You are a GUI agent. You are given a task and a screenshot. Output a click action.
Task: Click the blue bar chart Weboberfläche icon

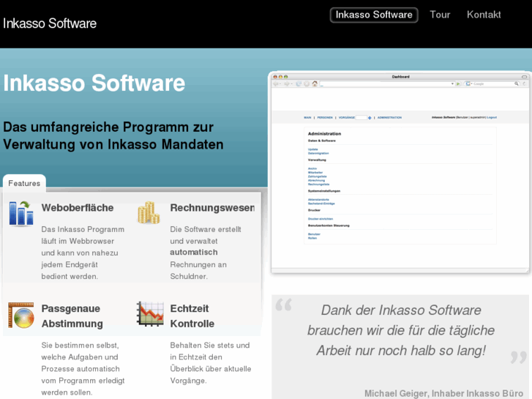21,214
